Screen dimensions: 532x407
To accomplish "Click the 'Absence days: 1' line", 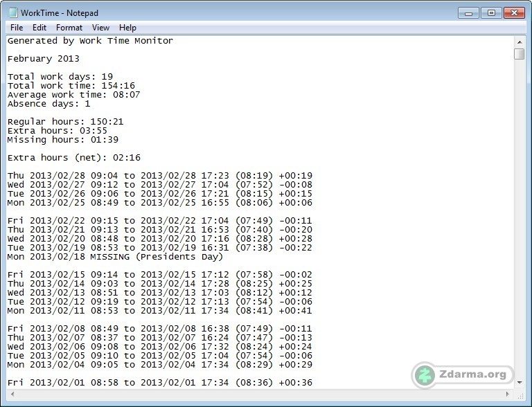I will [x=49, y=103].
